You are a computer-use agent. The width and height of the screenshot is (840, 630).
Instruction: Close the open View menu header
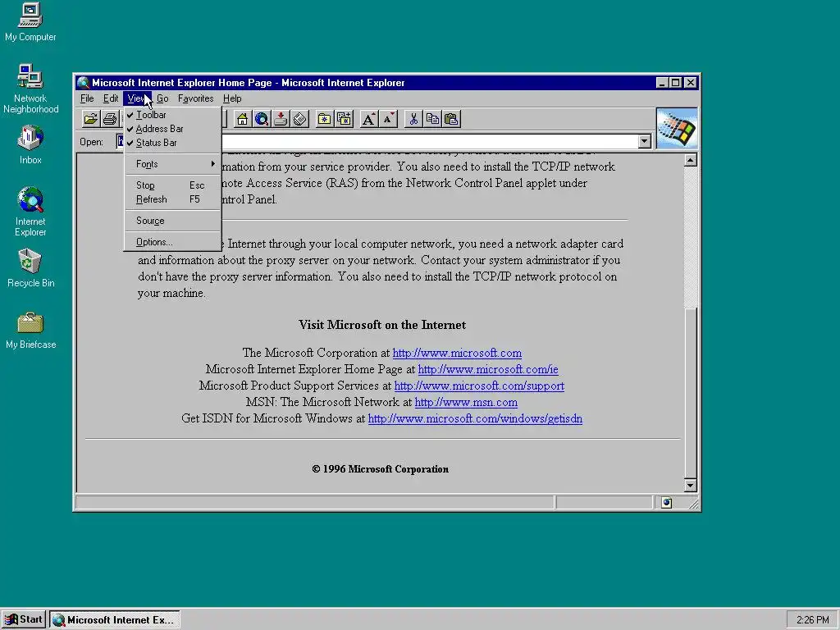(x=137, y=98)
